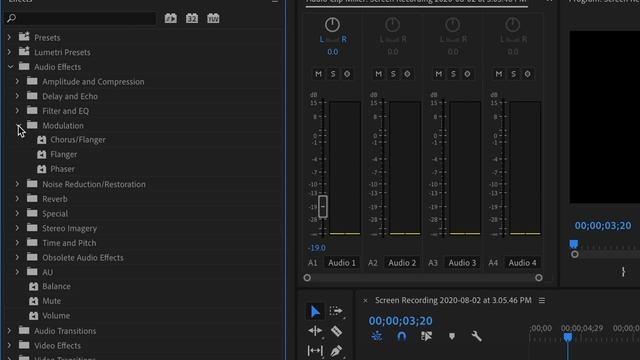Solo track Audio 3 in mixer

pos(453,74)
